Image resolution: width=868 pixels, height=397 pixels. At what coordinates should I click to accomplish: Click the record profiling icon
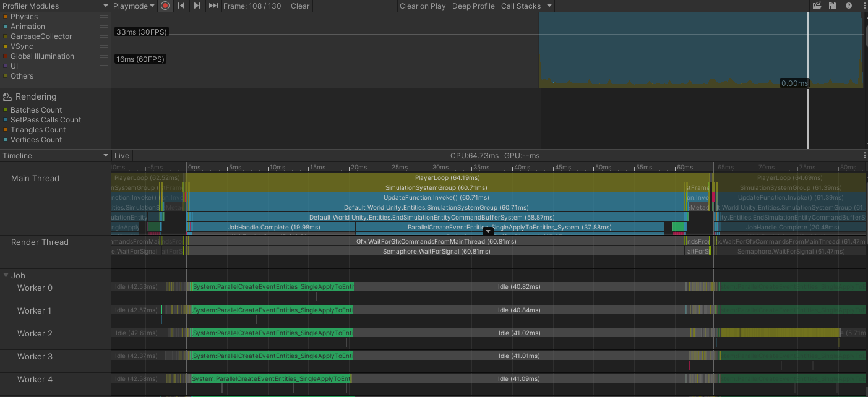pyautogui.click(x=164, y=6)
